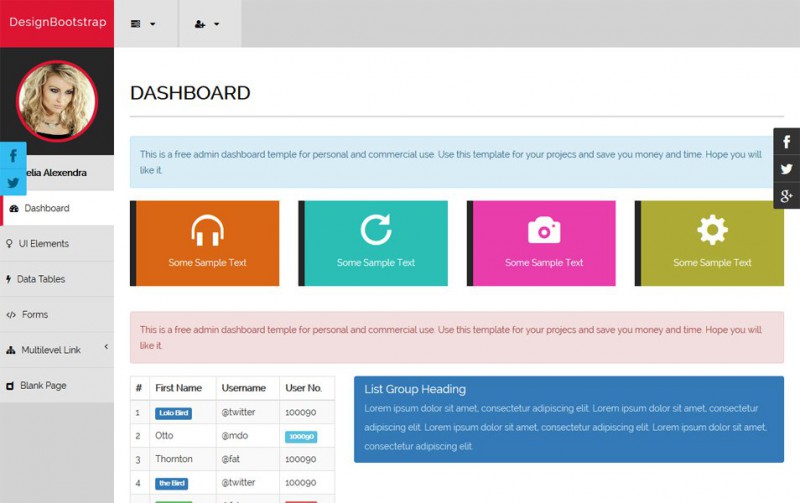800x503 pixels.
Task: Go to Data Tables page
Action: tap(40, 279)
